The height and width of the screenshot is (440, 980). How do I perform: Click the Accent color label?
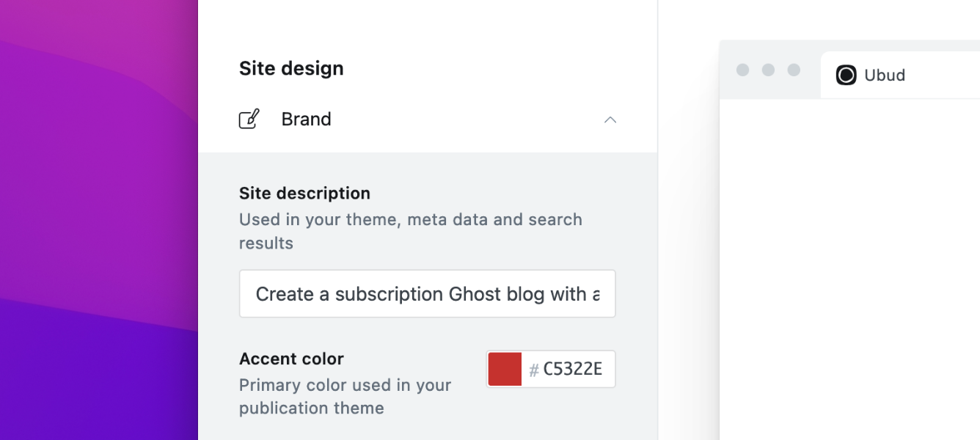(291, 359)
